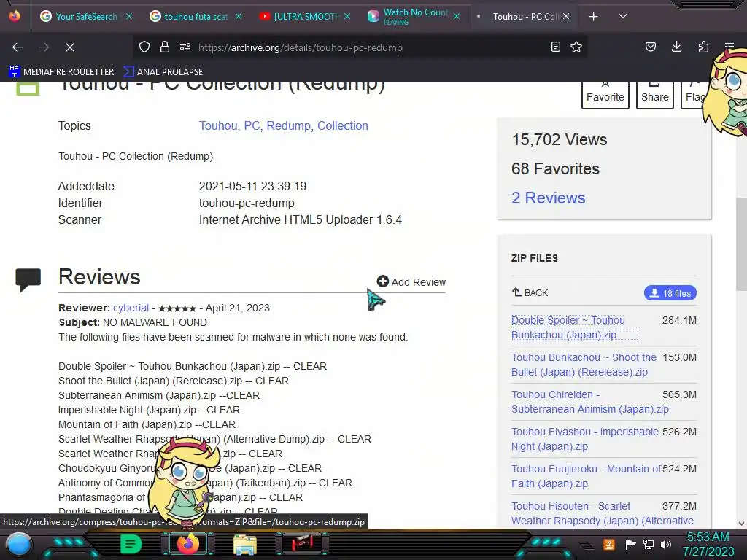The width and height of the screenshot is (747, 560).
Task: Open Action Center flag tray icon
Action: pyautogui.click(x=630, y=544)
